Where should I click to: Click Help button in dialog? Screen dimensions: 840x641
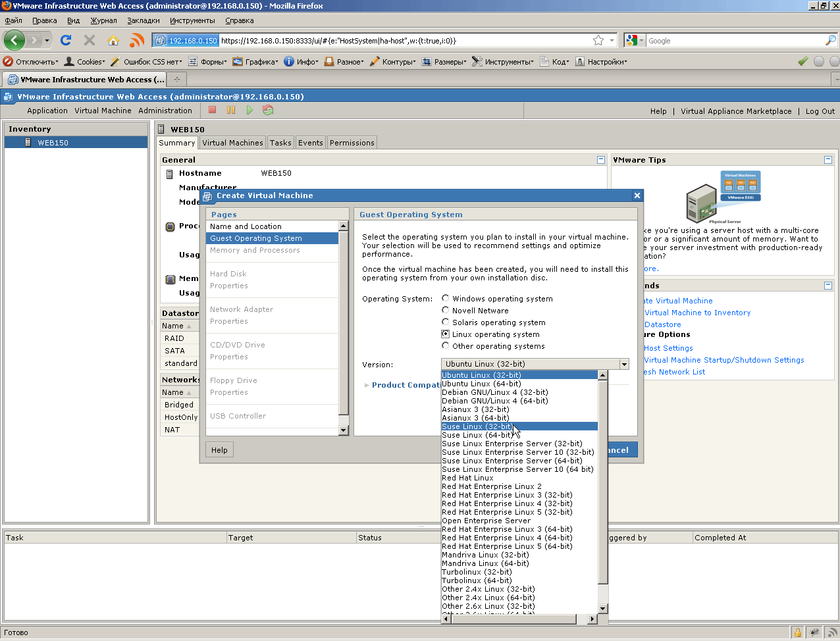pyautogui.click(x=220, y=450)
